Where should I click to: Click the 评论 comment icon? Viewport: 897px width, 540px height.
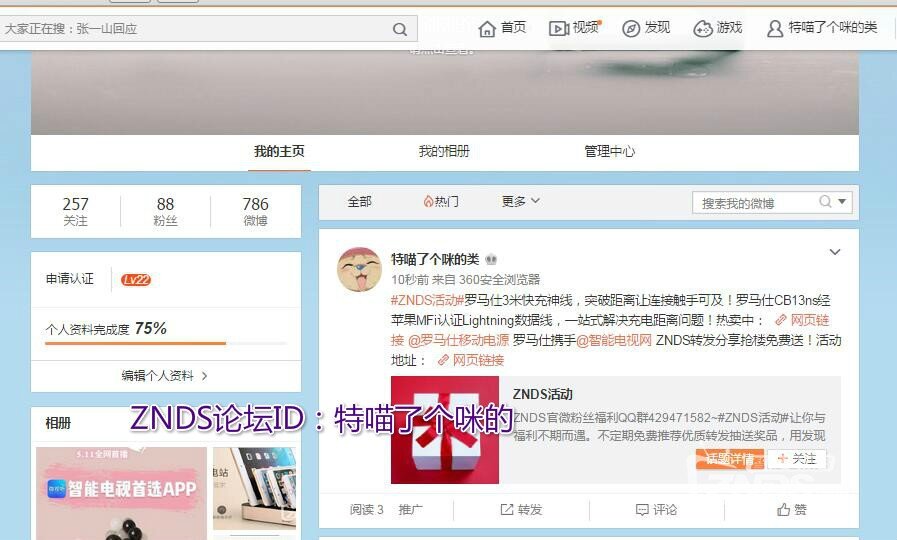(x=642, y=509)
